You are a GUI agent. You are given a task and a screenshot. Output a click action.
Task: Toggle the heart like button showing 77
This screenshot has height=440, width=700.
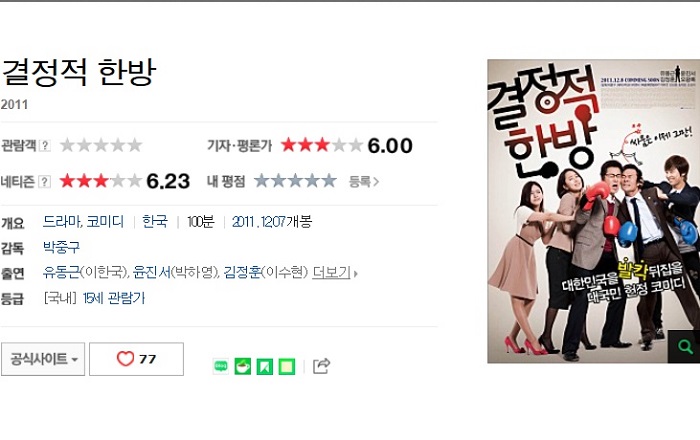click(x=137, y=359)
